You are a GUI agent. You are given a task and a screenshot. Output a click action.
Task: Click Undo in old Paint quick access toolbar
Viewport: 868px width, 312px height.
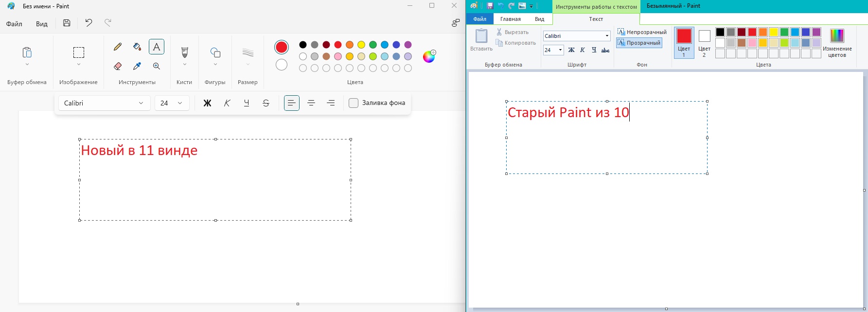tap(501, 6)
